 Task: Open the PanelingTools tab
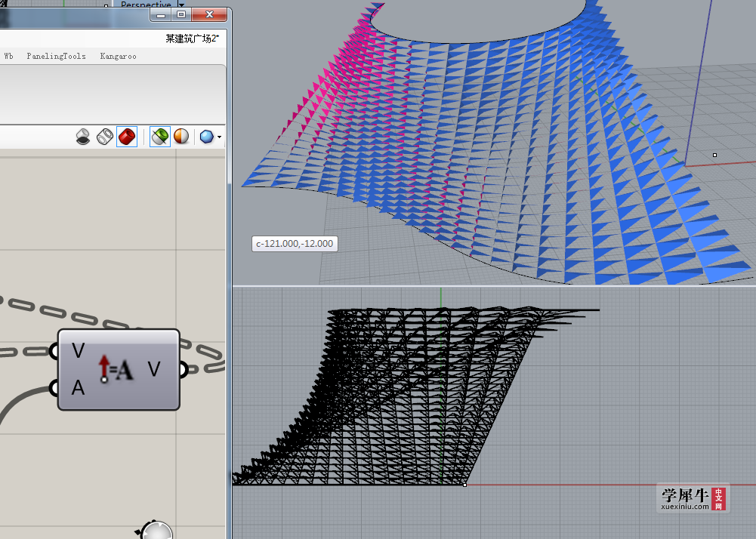56,57
